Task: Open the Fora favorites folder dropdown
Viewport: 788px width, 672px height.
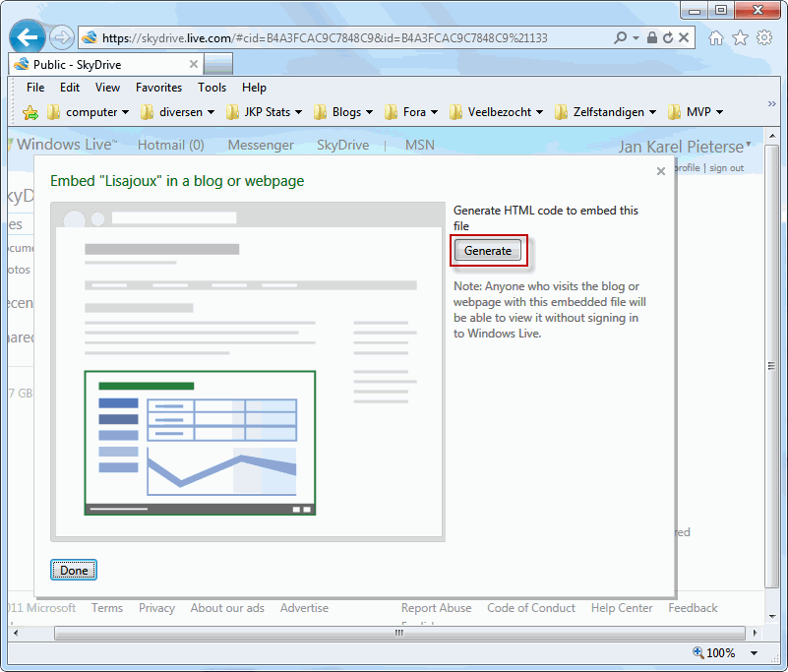Action: click(x=411, y=112)
